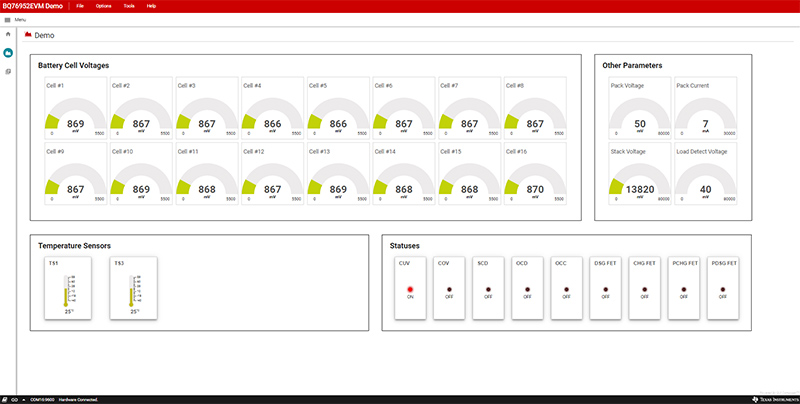The height and width of the screenshot is (404, 800).
Task: Click the home icon in the sidebar
Action: pyautogui.click(x=8, y=34)
